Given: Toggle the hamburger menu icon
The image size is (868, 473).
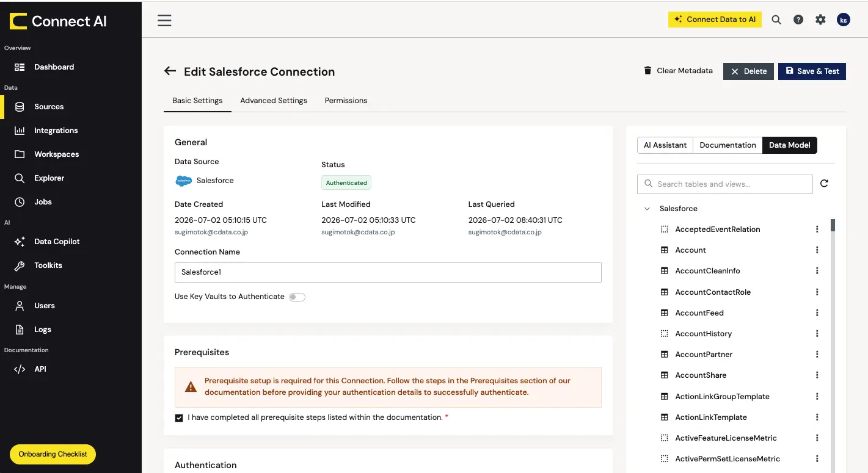Looking at the screenshot, I should tap(164, 20).
